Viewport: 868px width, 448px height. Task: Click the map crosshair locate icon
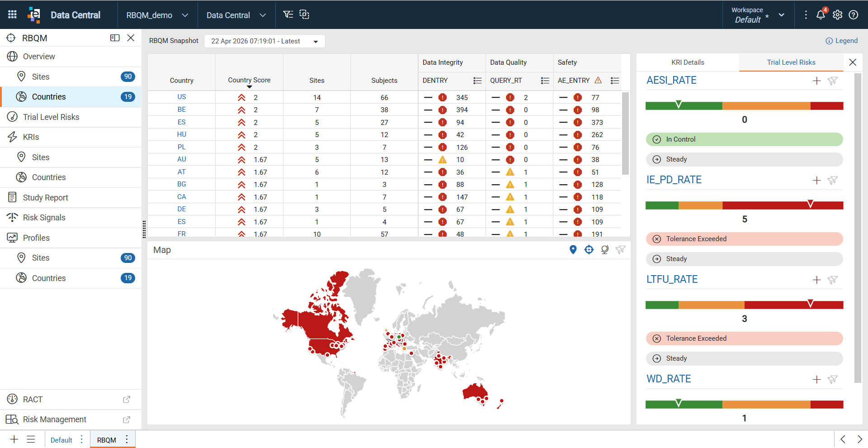point(589,249)
